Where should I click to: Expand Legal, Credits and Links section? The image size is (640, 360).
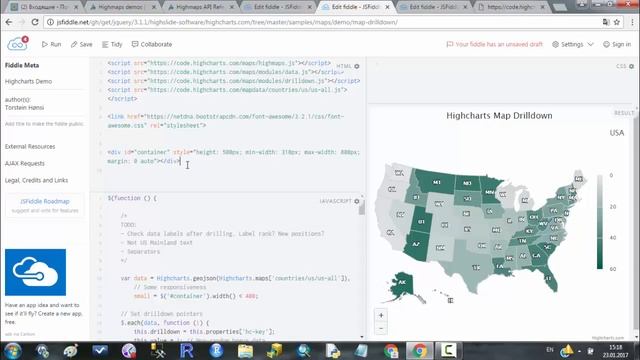tap(37, 180)
